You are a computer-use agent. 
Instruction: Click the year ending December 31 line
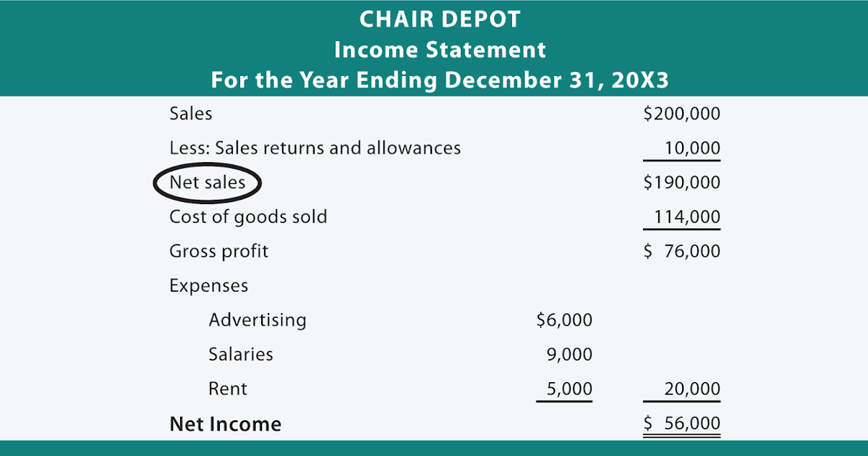click(439, 80)
